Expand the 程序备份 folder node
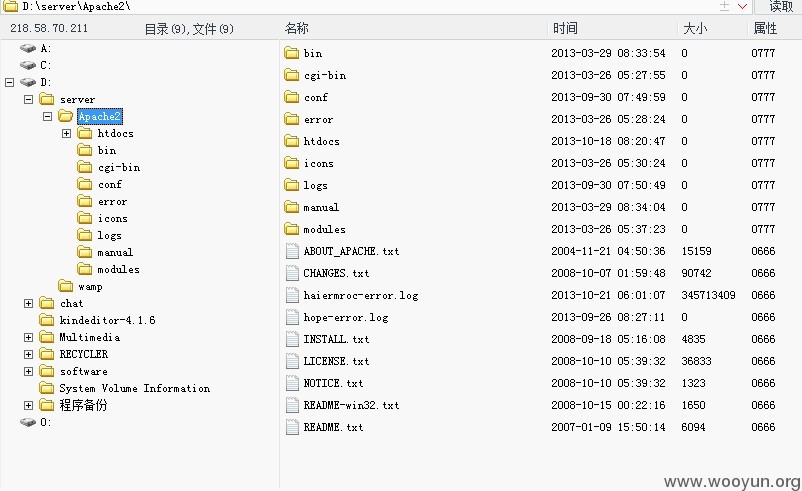 (28, 405)
